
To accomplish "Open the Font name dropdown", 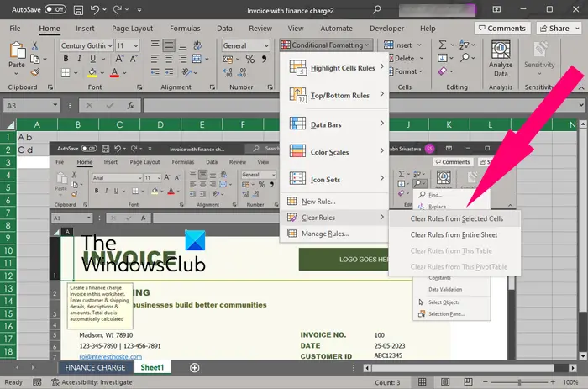I will (x=110, y=45).
